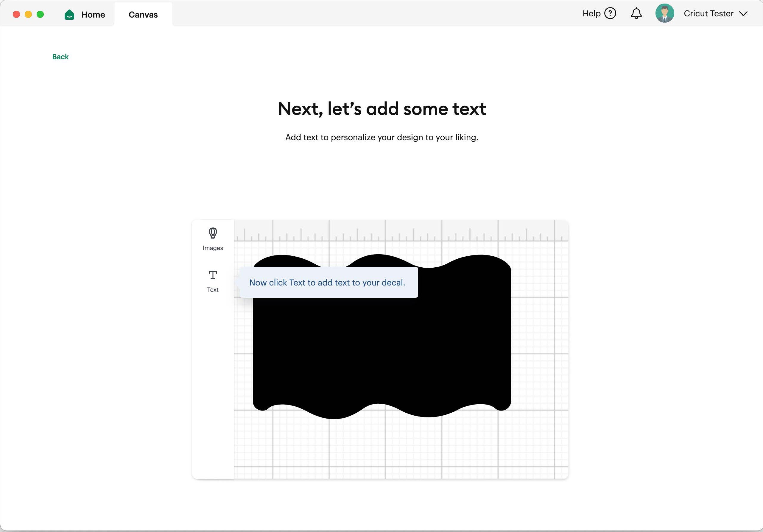Click the Help question mark icon
This screenshot has width=763, height=532.
point(611,13)
